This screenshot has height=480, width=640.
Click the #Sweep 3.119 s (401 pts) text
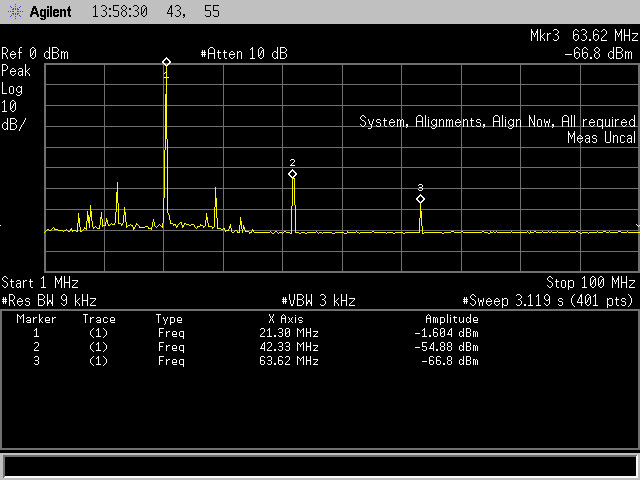tap(548, 301)
